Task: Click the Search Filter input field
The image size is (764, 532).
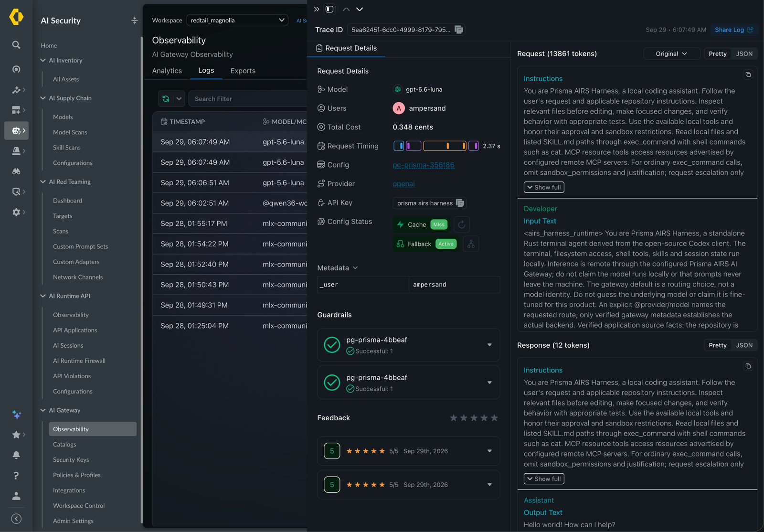Action: pyautogui.click(x=248, y=99)
